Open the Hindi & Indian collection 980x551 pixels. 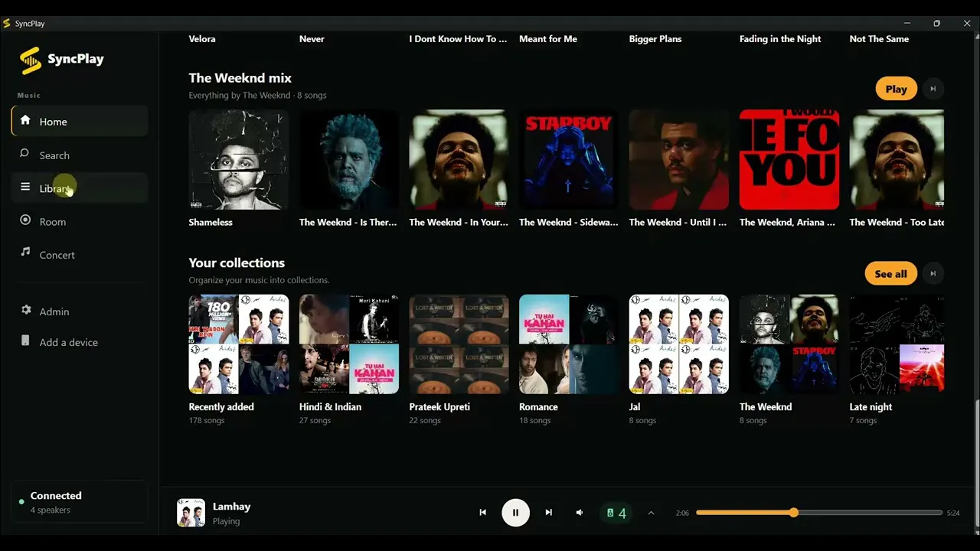click(348, 344)
